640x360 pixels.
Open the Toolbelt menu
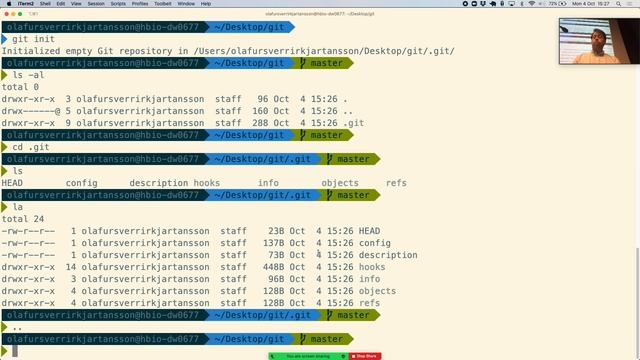162,4
